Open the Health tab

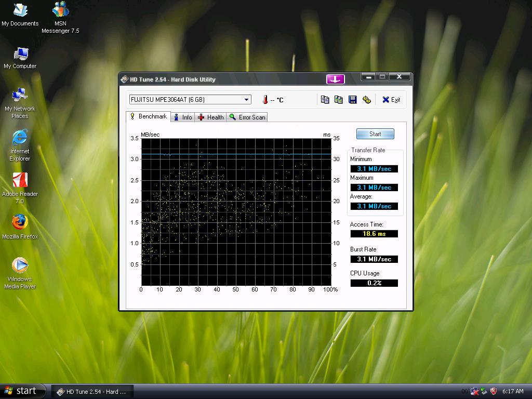211,117
